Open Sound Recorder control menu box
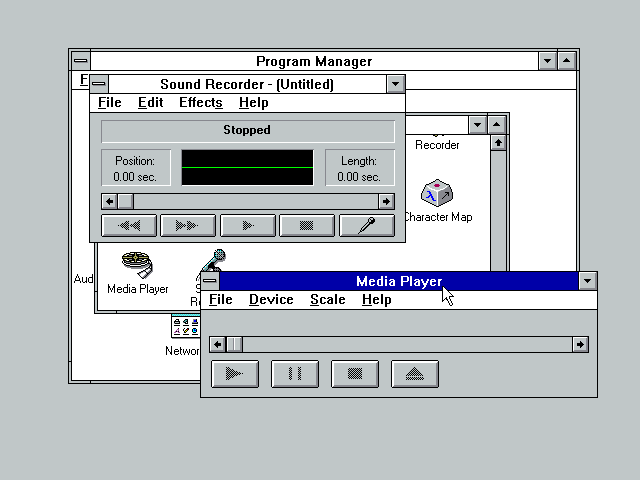 pyautogui.click(x=99, y=84)
